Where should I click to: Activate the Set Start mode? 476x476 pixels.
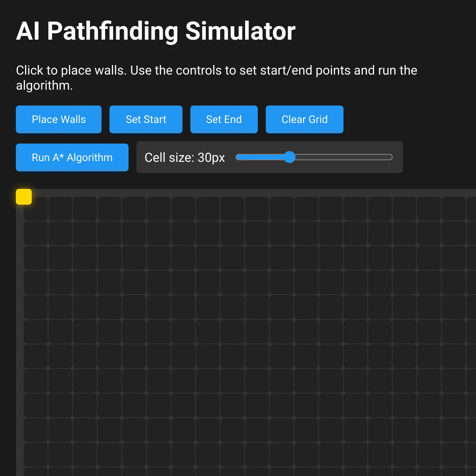(x=146, y=119)
